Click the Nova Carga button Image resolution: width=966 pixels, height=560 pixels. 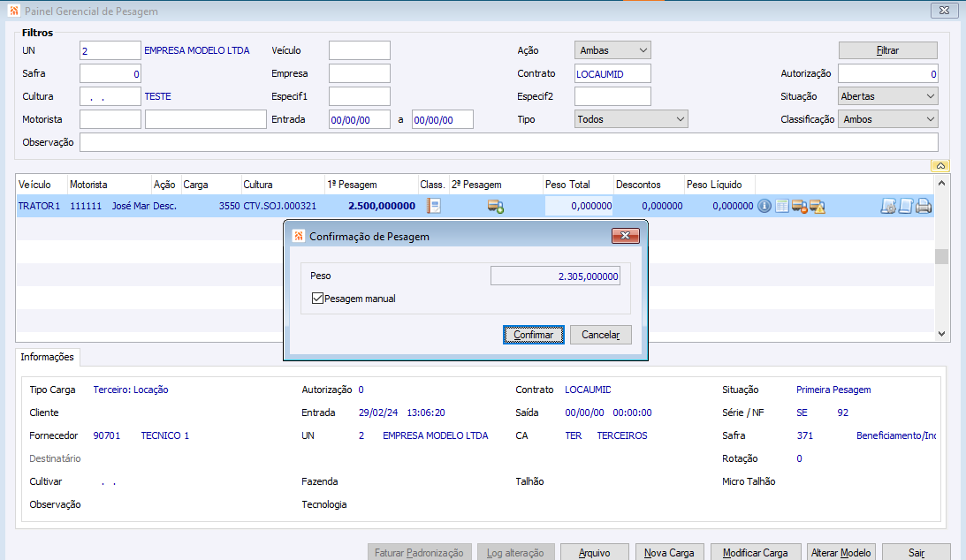(669, 553)
